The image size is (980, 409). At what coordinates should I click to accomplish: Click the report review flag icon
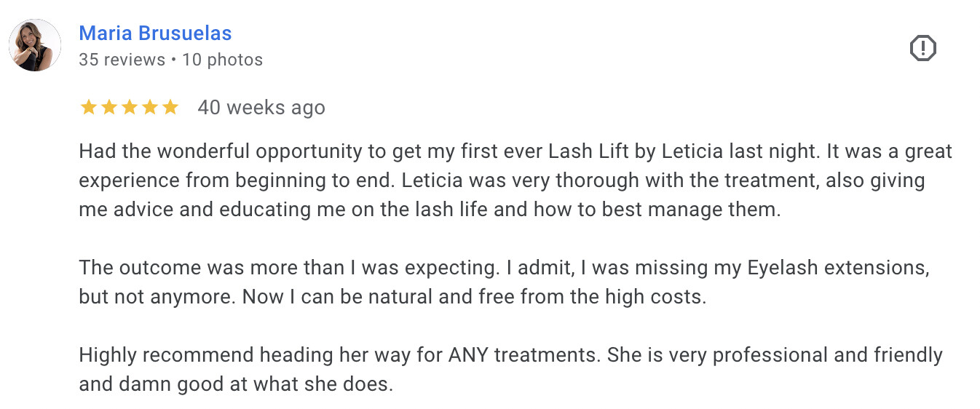[922, 49]
